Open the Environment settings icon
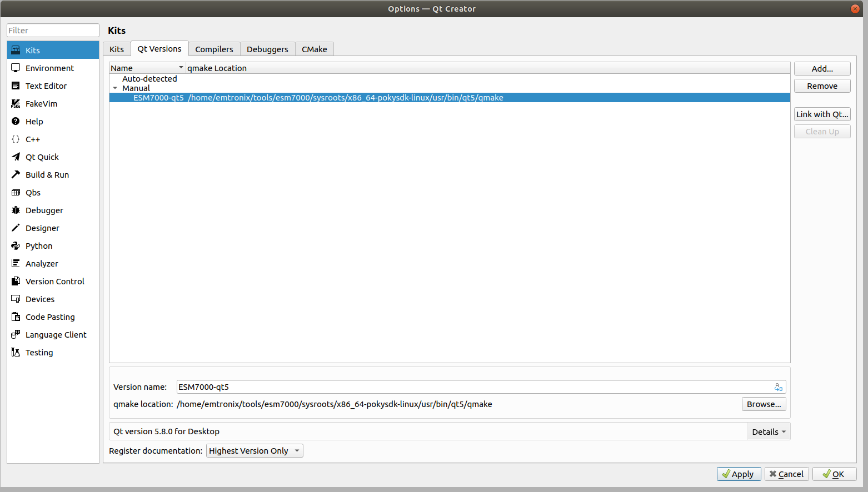Image resolution: width=868 pixels, height=492 pixels. click(x=16, y=68)
